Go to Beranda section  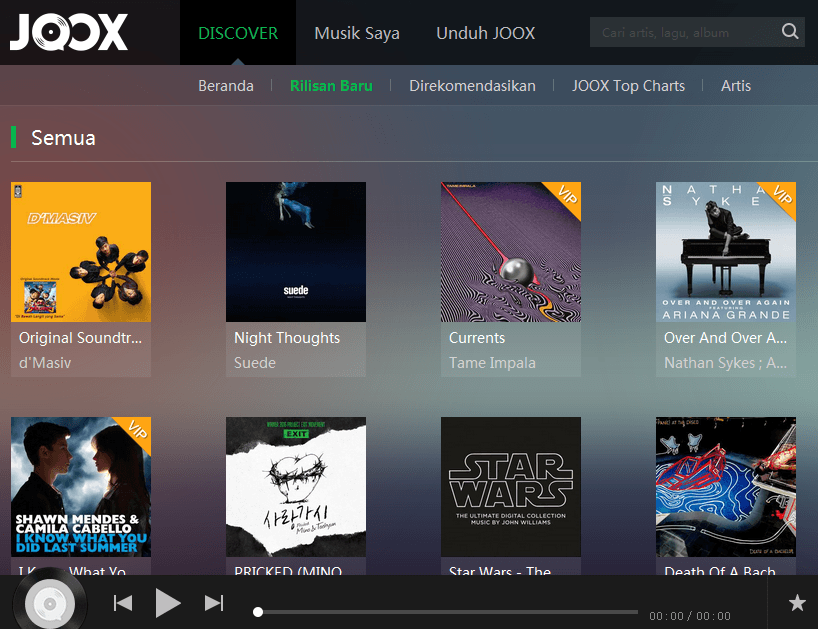[226, 86]
